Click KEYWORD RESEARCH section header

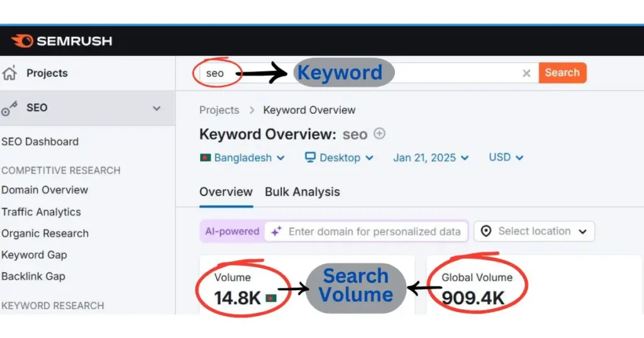53,305
